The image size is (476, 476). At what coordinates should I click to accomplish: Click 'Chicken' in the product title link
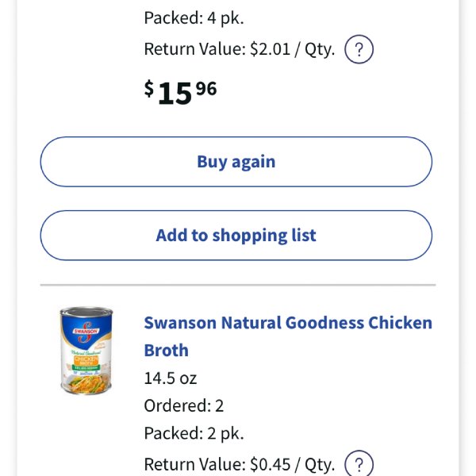400,323
